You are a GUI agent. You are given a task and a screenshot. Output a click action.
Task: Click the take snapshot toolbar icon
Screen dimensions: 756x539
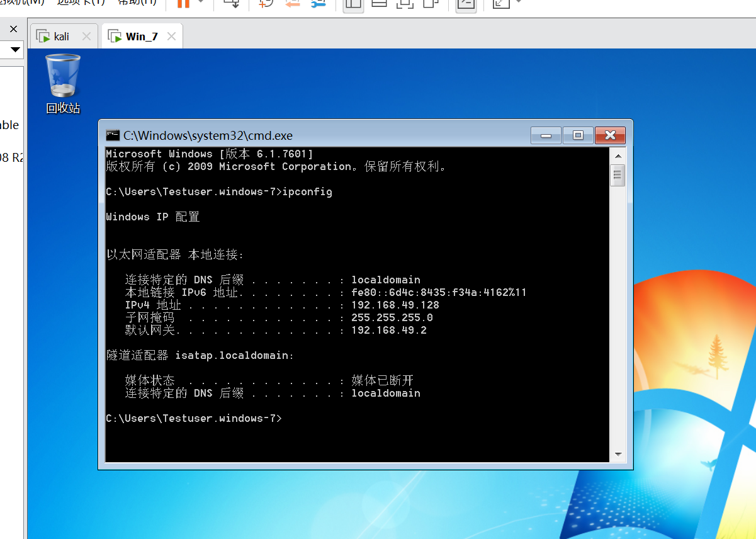coord(266,3)
